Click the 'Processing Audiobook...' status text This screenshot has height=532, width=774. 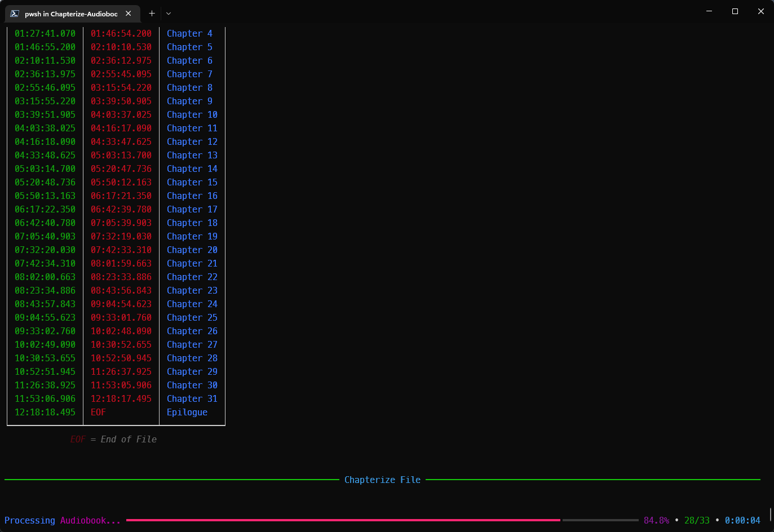[63, 521]
